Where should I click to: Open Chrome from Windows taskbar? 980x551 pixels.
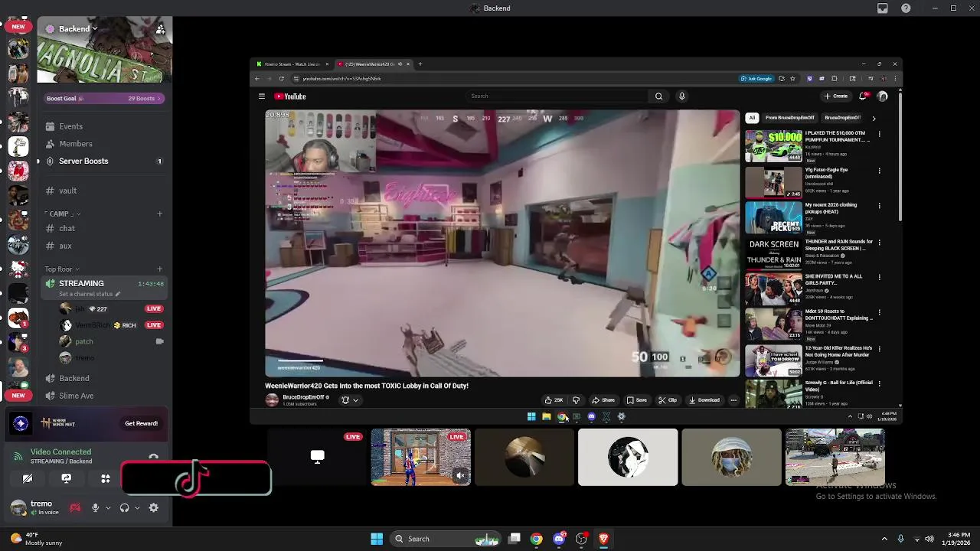pyautogui.click(x=537, y=539)
